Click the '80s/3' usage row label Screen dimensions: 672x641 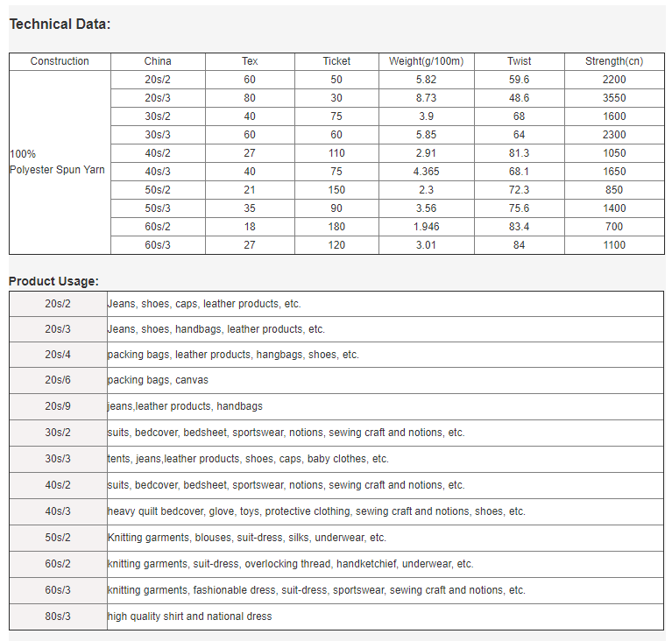point(58,616)
